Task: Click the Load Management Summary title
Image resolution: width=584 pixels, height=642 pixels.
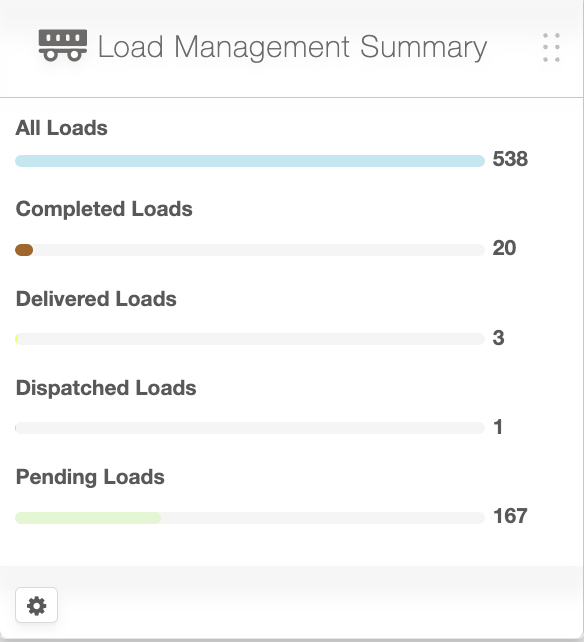Action: (292, 47)
